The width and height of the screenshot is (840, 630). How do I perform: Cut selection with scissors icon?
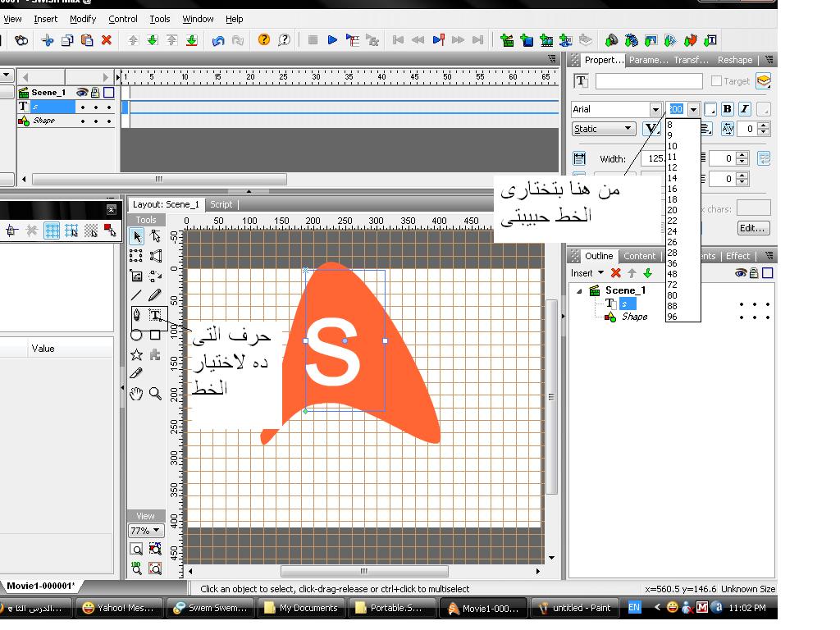coord(47,40)
